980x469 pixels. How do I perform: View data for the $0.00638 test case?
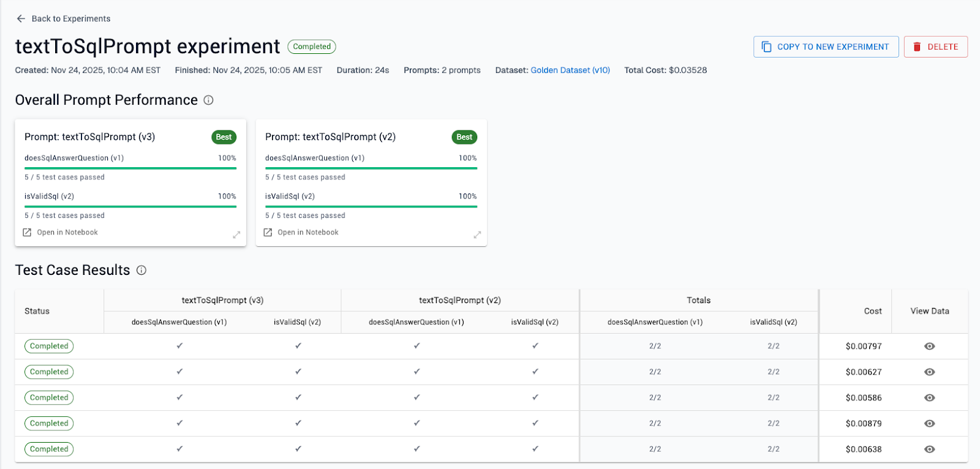929,449
